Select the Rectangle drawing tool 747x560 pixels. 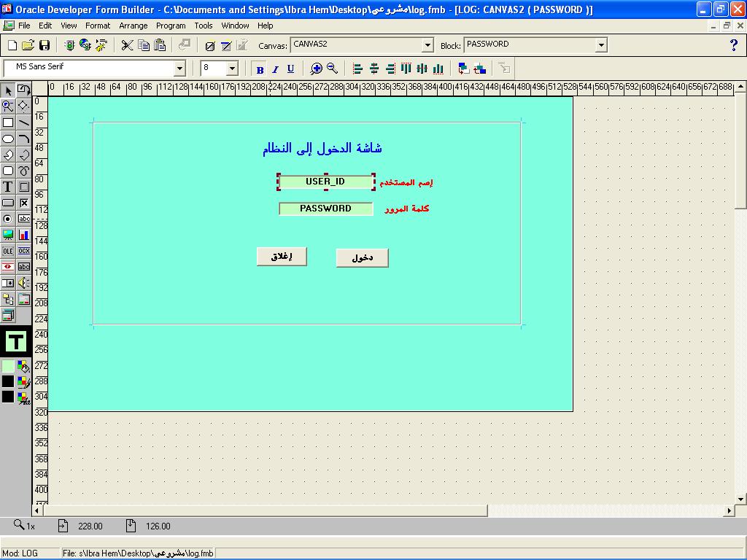[8, 122]
